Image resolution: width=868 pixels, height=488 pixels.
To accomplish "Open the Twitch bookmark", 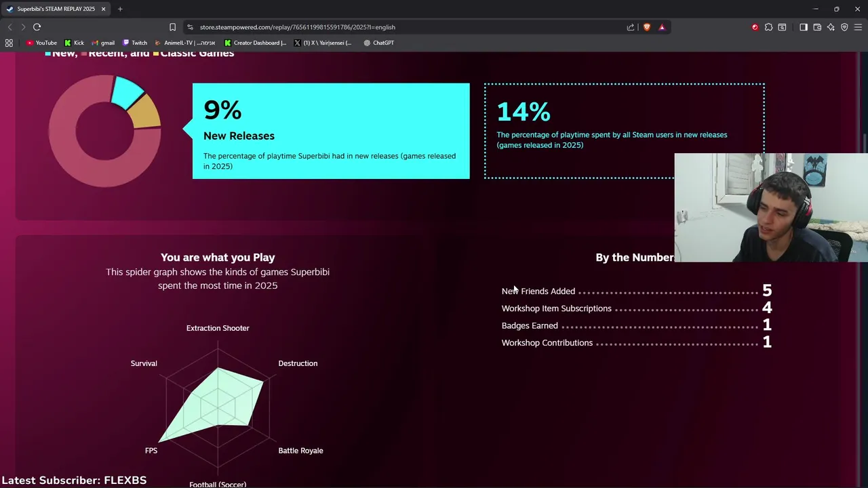I will click(x=135, y=43).
